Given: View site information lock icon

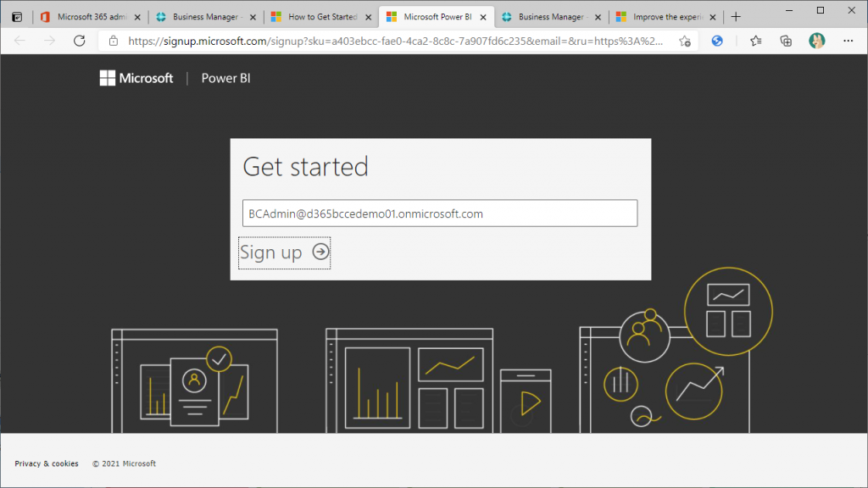Looking at the screenshot, I should point(114,41).
